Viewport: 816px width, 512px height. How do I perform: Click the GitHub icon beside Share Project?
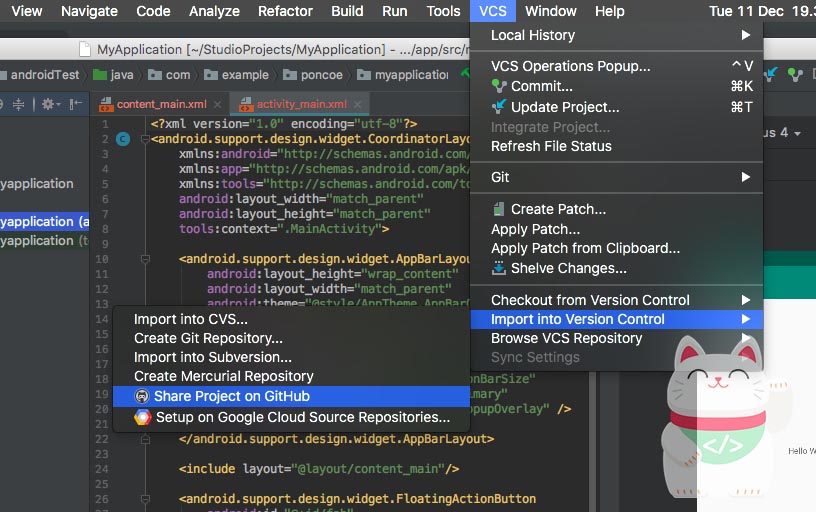pyautogui.click(x=142, y=396)
